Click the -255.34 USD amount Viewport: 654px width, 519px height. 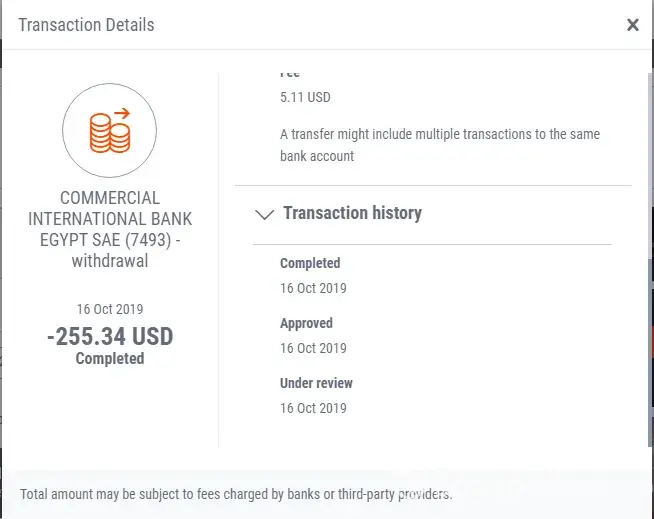coord(110,336)
